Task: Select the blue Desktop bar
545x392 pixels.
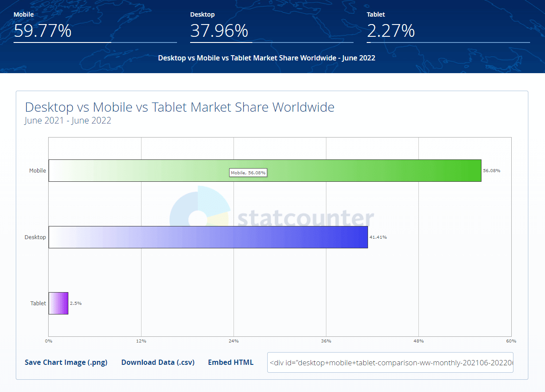Action: 208,237
